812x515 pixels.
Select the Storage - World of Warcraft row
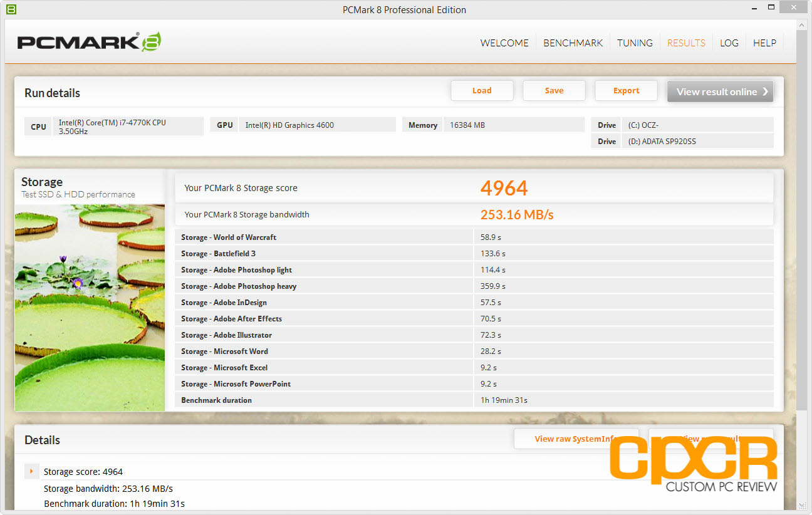coord(474,237)
